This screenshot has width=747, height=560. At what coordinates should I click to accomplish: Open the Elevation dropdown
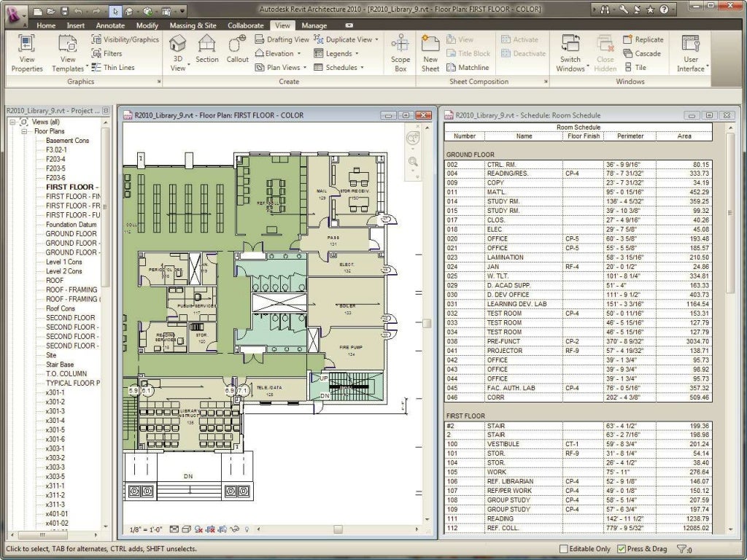tap(278, 53)
